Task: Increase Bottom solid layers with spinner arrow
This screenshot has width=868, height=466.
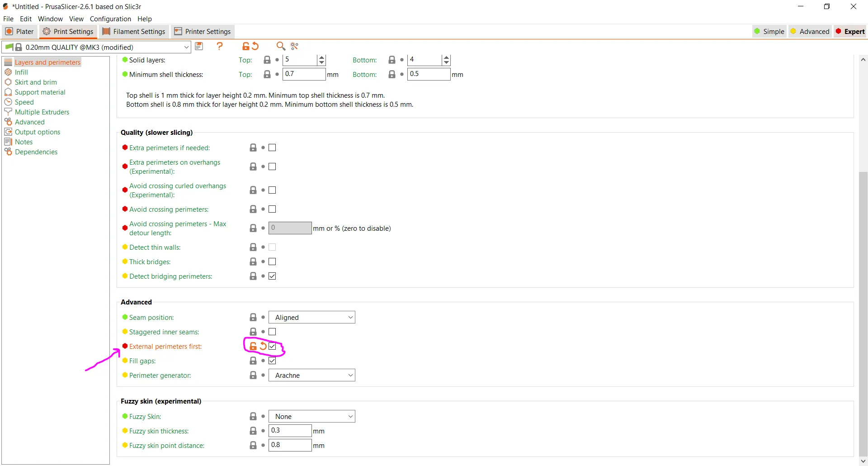Action: [x=446, y=57]
